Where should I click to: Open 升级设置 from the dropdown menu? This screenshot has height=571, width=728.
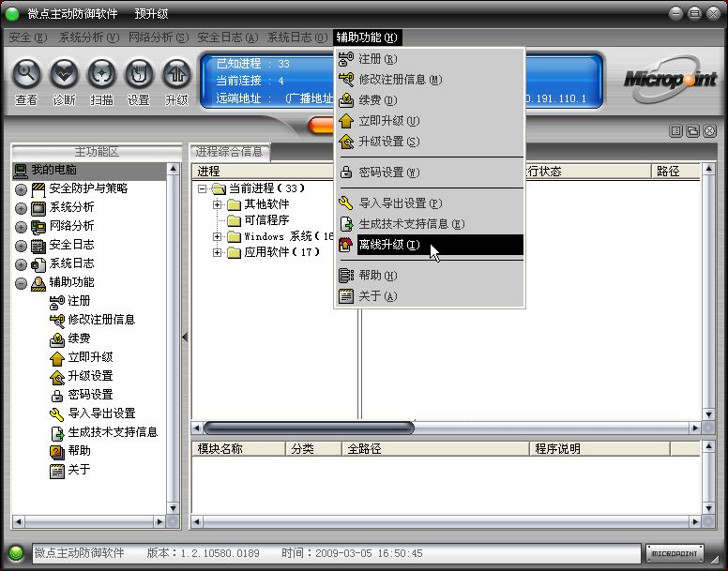pyautogui.click(x=430, y=141)
